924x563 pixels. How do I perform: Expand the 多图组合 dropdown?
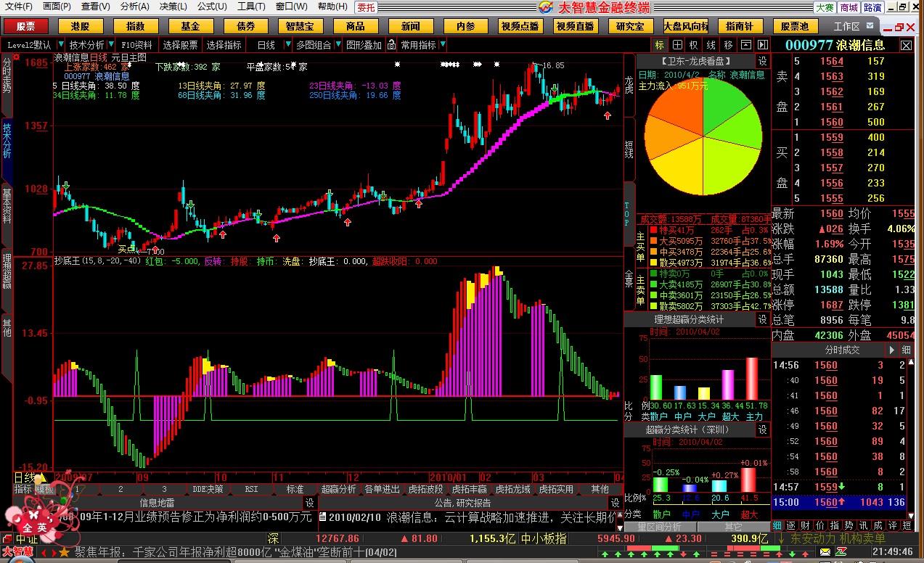coord(337,45)
